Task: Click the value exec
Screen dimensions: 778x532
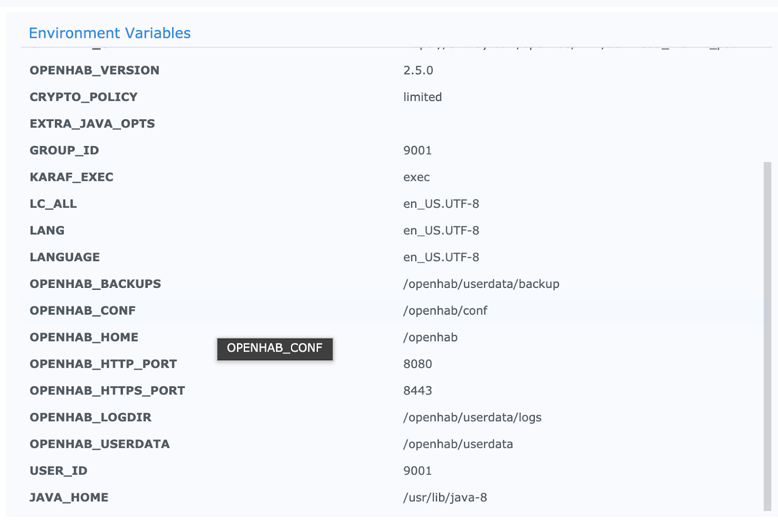Action: (417, 177)
